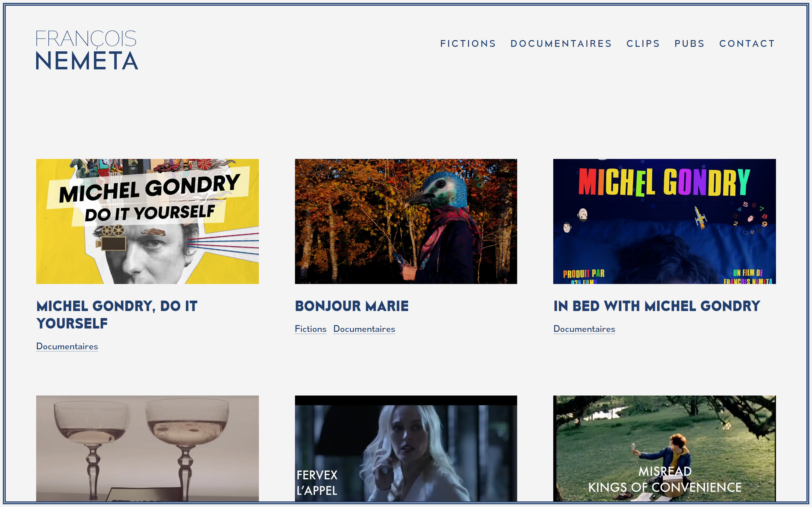Select the Documentaires tag under Bonjour Marie
This screenshot has width=812, height=507.
(364, 329)
